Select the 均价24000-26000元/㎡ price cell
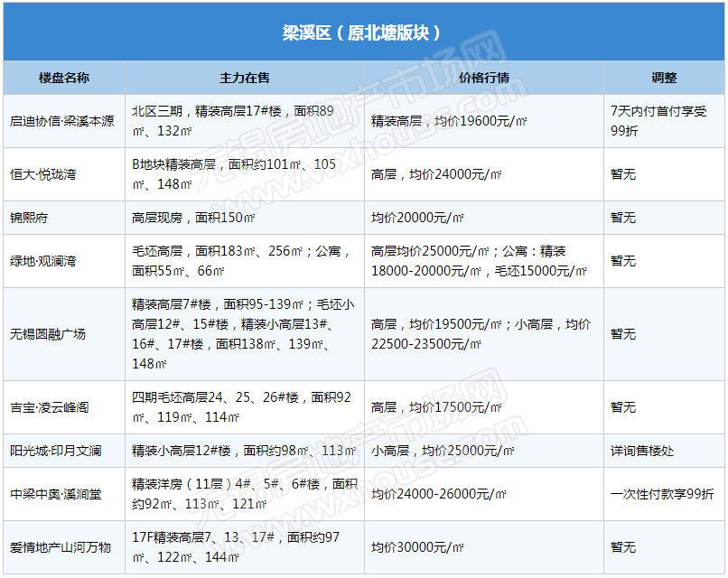 (x=439, y=494)
